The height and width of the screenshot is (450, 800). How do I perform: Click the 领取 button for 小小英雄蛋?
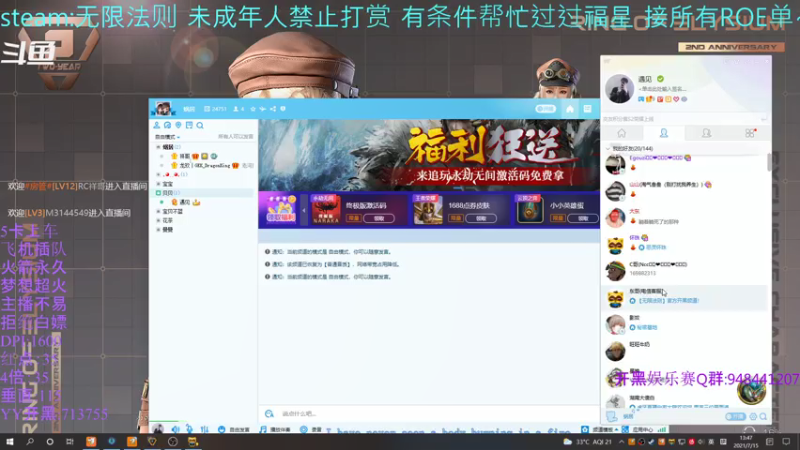583,218
